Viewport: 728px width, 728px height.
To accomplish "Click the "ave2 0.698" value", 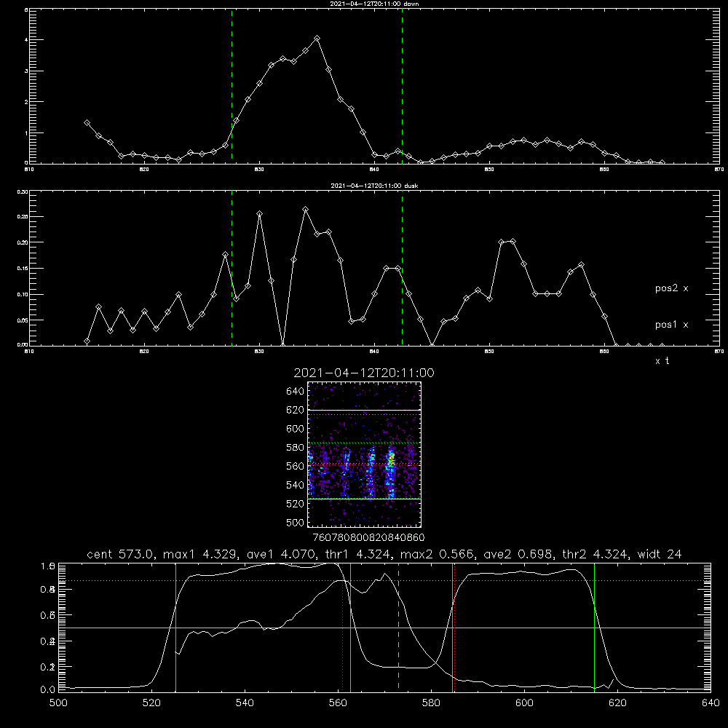I will point(519,554).
